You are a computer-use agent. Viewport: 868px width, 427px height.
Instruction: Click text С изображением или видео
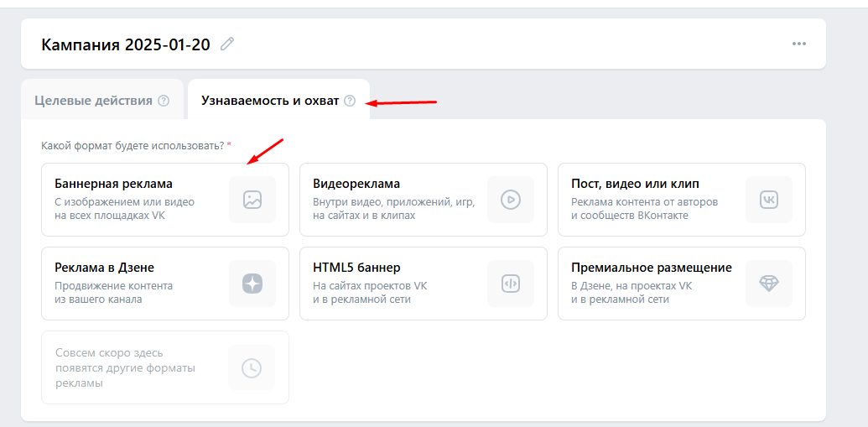pyautogui.click(x=125, y=202)
